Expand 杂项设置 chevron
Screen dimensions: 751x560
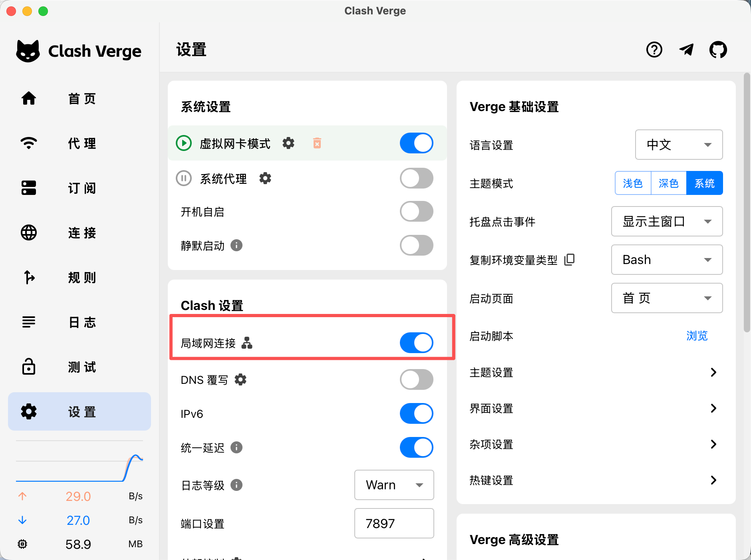[713, 444]
